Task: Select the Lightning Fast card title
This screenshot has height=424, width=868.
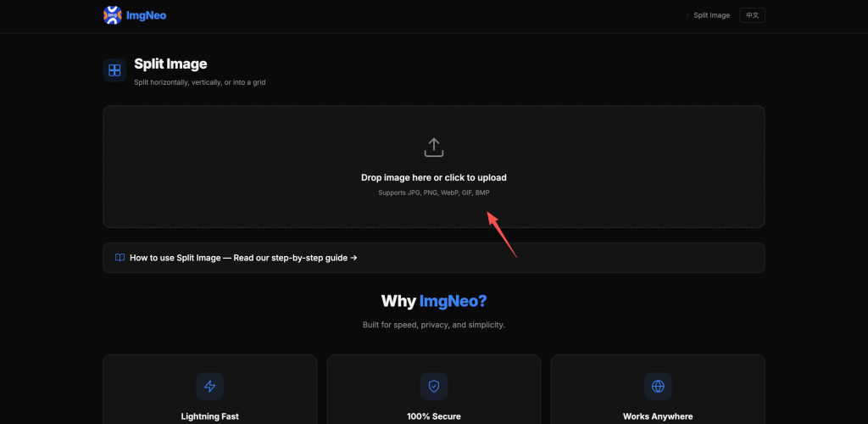Action: click(210, 416)
